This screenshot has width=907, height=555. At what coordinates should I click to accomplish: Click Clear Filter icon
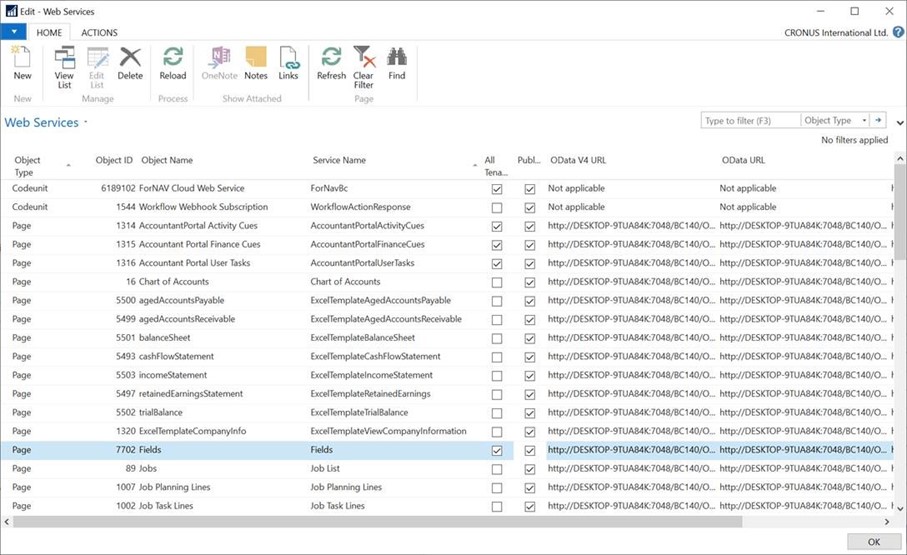tap(363, 67)
